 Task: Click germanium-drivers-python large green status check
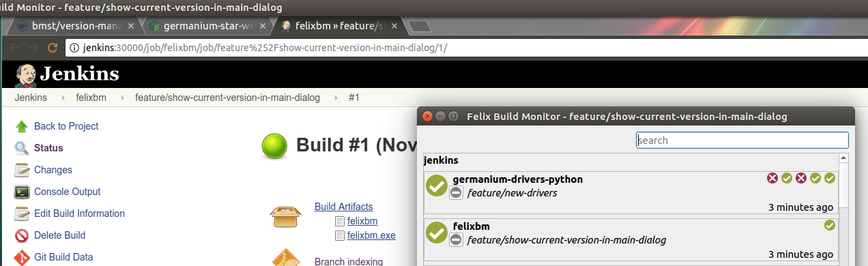pos(437,186)
